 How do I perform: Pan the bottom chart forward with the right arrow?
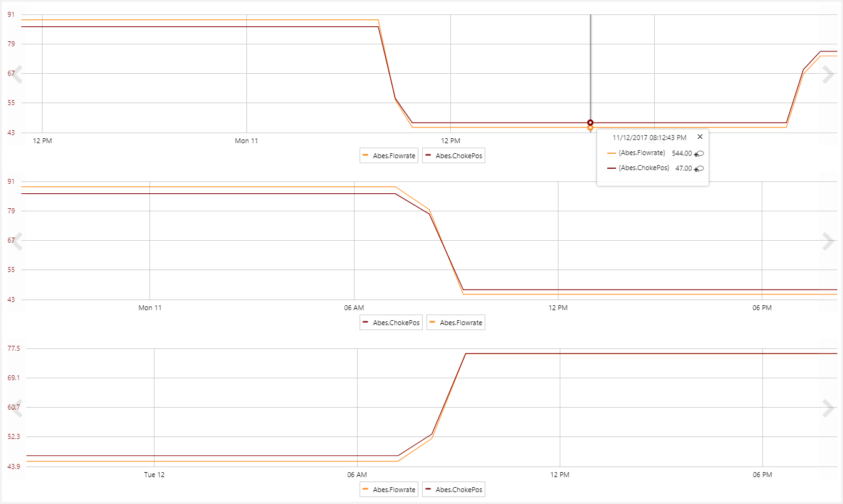click(828, 408)
